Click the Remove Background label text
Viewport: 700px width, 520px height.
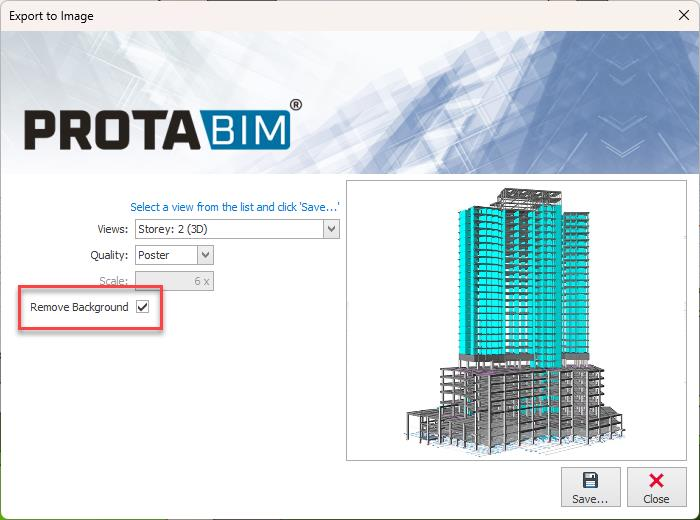[79, 307]
